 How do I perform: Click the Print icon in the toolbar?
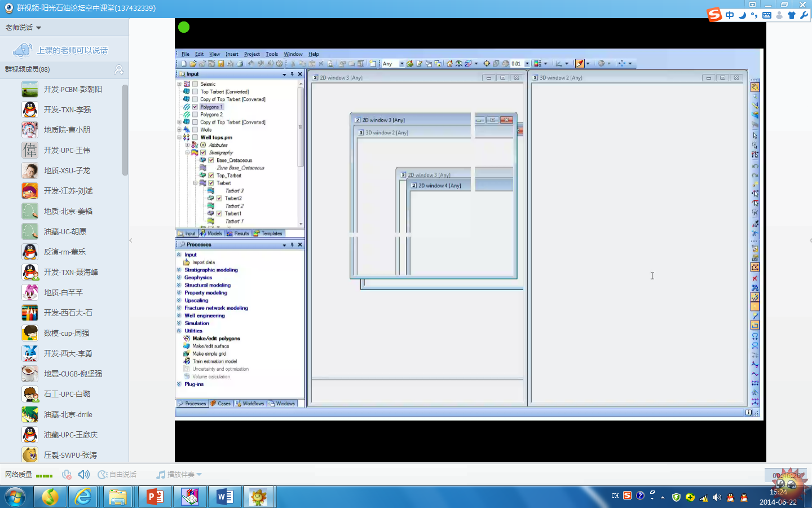coord(240,64)
